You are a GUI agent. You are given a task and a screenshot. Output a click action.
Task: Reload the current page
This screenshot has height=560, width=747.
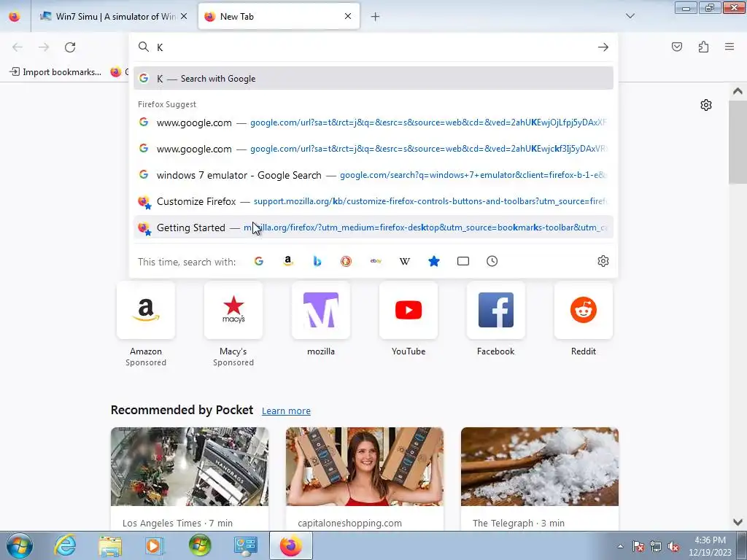(x=70, y=47)
